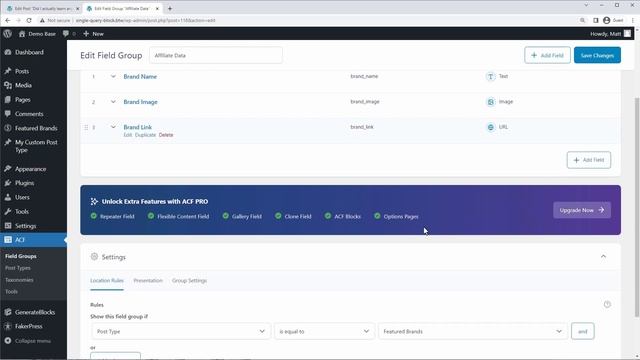Open the Brand Link field label

click(138, 127)
